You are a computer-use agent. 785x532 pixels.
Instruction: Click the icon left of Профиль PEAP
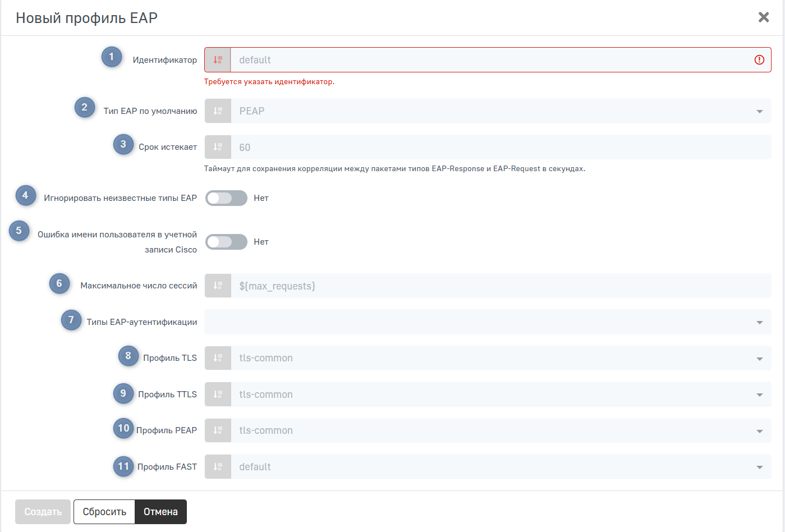[218, 430]
